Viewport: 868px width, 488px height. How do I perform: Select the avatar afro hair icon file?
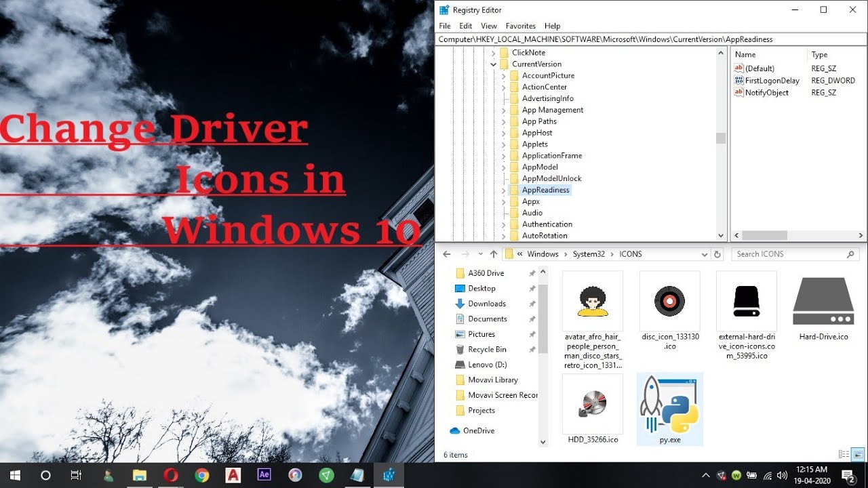593,320
